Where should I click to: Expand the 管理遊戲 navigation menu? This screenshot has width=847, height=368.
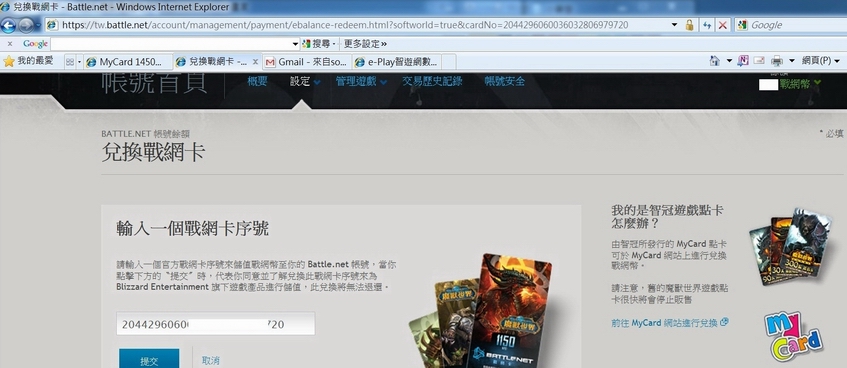click(361, 82)
